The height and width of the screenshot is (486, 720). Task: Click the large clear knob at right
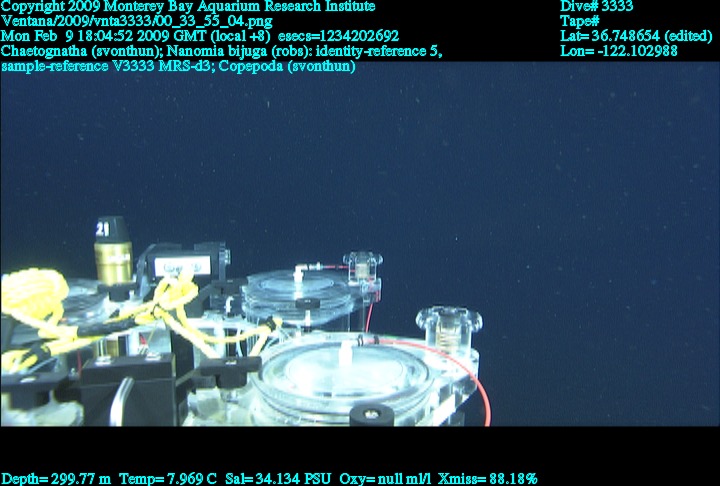tap(449, 323)
